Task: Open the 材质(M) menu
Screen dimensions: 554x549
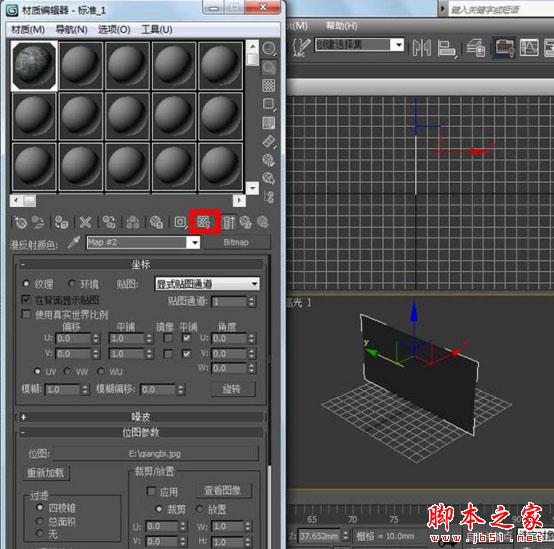Action: click(28, 29)
